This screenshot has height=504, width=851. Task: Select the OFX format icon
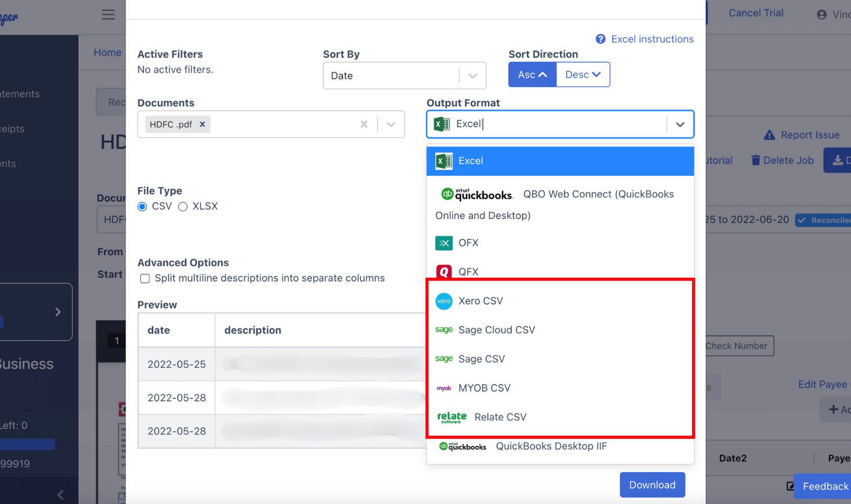pyautogui.click(x=444, y=243)
